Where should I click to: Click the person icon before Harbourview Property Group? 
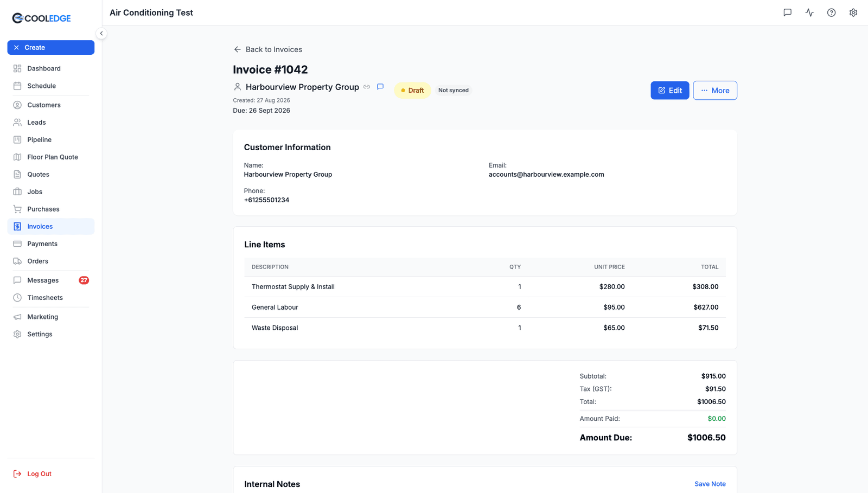237,87
